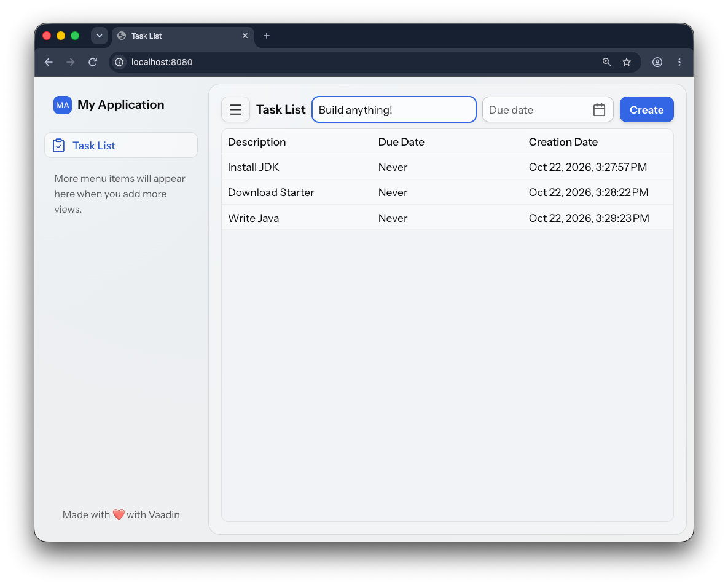The width and height of the screenshot is (728, 587).
Task: Click Never due date for Download Starter
Action: (x=393, y=192)
